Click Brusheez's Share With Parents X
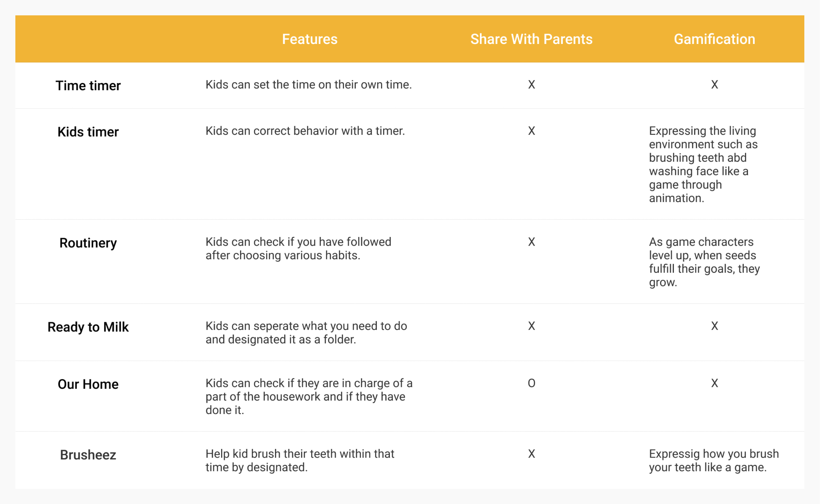820x504 pixels. pos(531,454)
